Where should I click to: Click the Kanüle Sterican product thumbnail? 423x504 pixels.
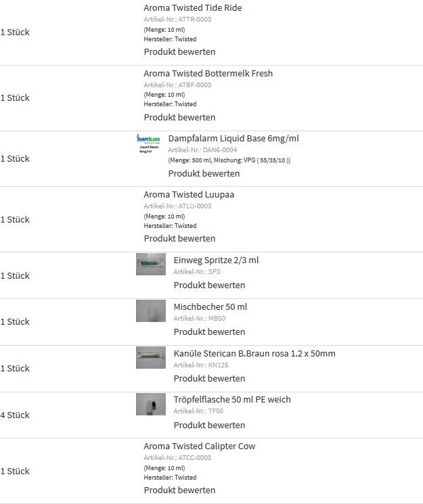coord(151,357)
